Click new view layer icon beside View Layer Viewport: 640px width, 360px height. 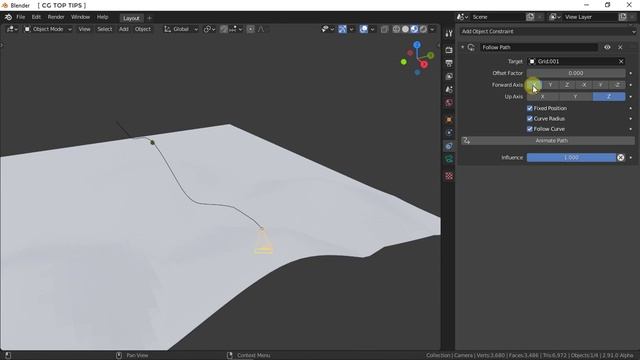click(622, 17)
